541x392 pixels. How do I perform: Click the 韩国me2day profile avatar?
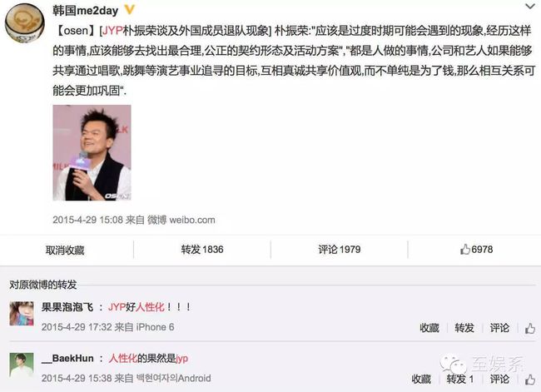coord(25,22)
